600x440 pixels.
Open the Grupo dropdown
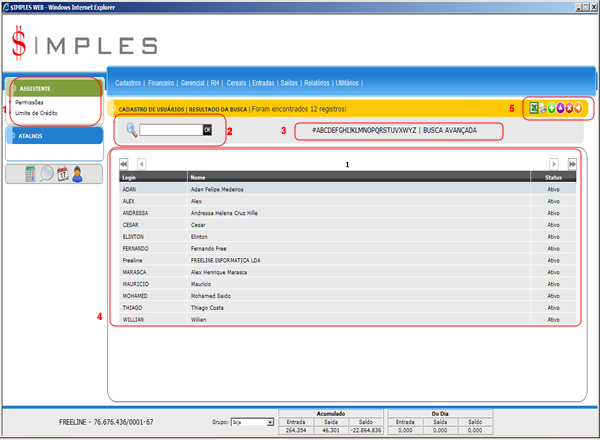tap(251, 423)
